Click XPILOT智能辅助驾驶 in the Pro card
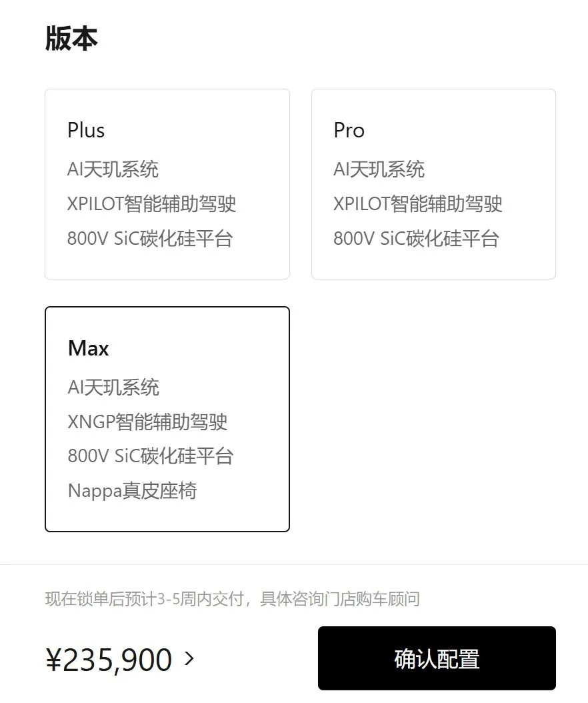Image resolution: width=588 pixels, height=703 pixels. point(418,203)
